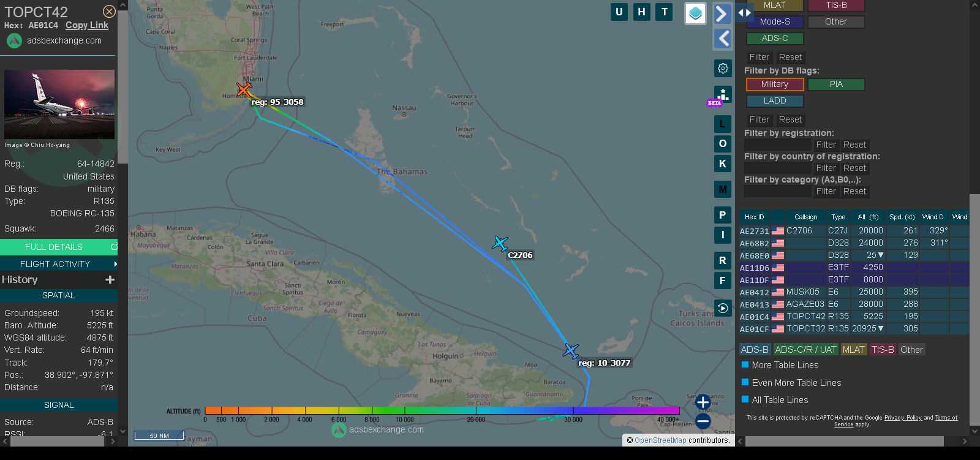
Task: Select aircraft reg 10-3077 on map
Action: coord(571,350)
